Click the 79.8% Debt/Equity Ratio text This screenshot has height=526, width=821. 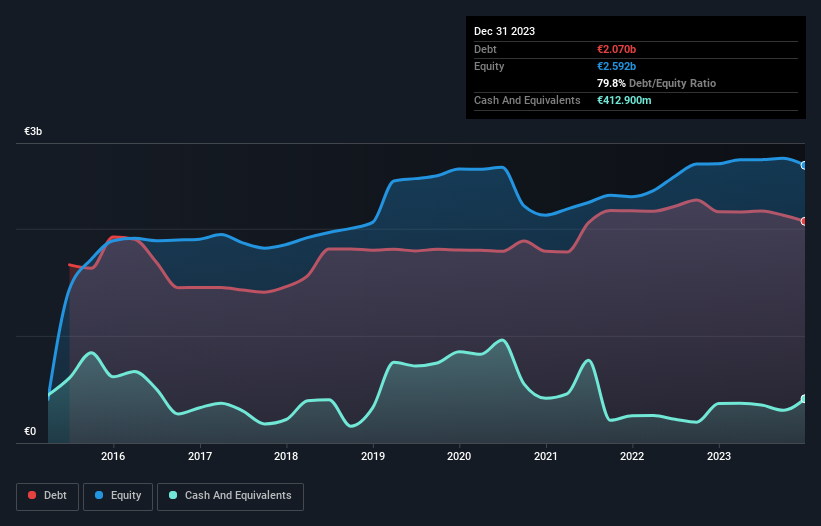(656, 83)
